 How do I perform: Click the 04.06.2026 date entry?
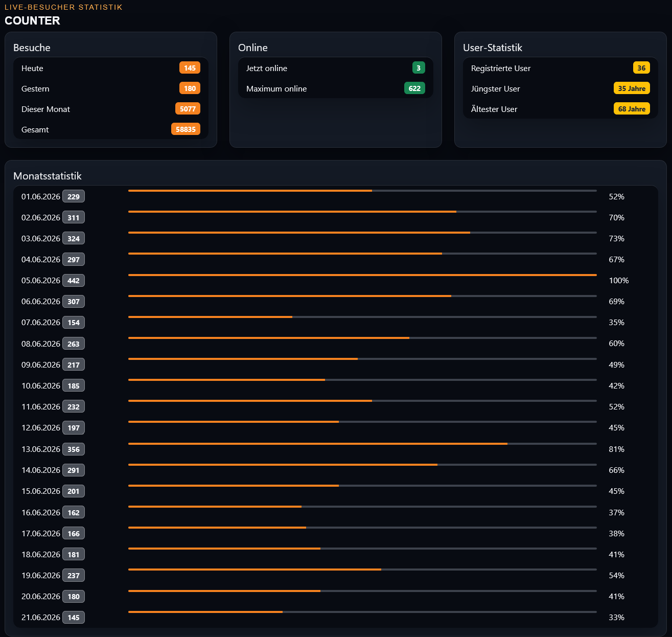click(41, 260)
